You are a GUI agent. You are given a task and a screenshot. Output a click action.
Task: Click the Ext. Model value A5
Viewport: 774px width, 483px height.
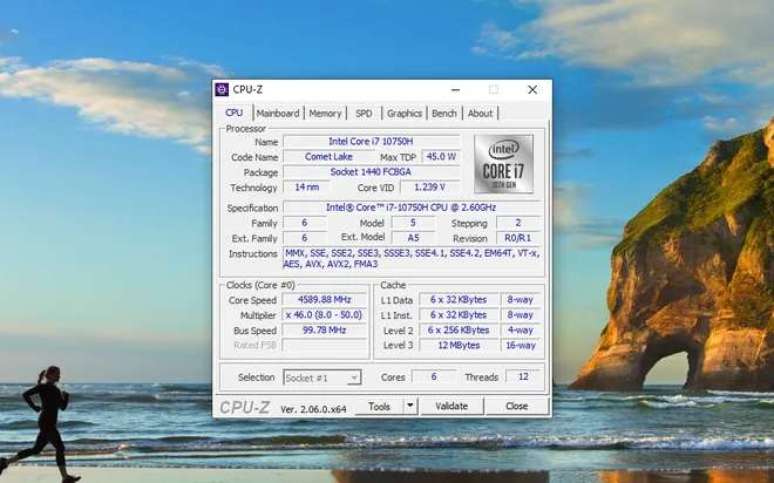click(x=413, y=238)
